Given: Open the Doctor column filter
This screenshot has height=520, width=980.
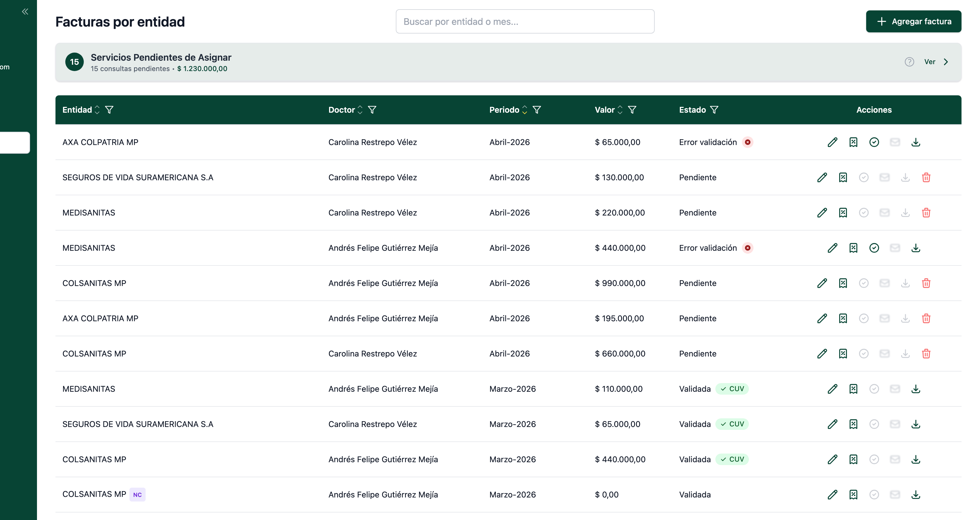Looking at the screenshot, I should (x=372, y=110).
